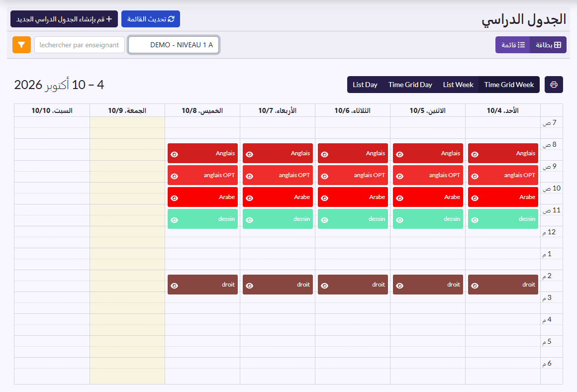This screenshot has width=577, height=392.
Task: Show Thursday Anglais details via eye icon
Action: 175,154
